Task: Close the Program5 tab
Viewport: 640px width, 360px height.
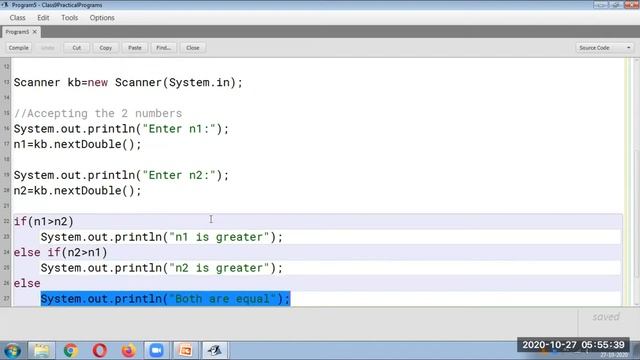Action: (35, 32)
